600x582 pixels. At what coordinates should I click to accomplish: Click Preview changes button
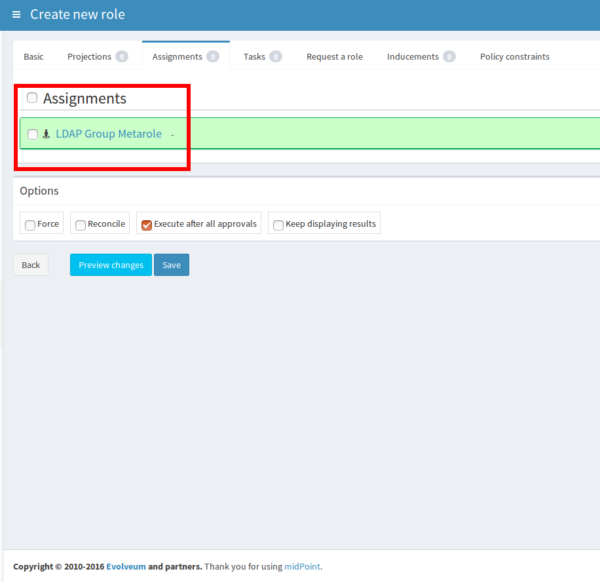111,265
